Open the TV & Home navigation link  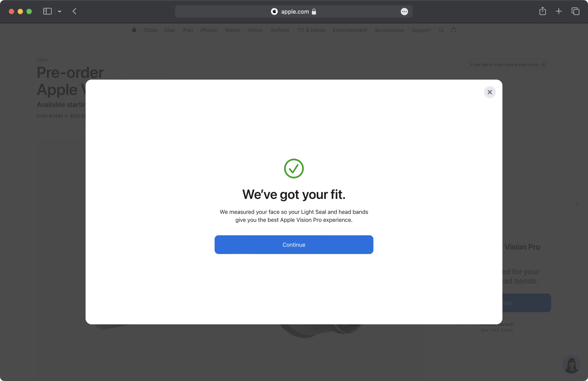(311, 30)
